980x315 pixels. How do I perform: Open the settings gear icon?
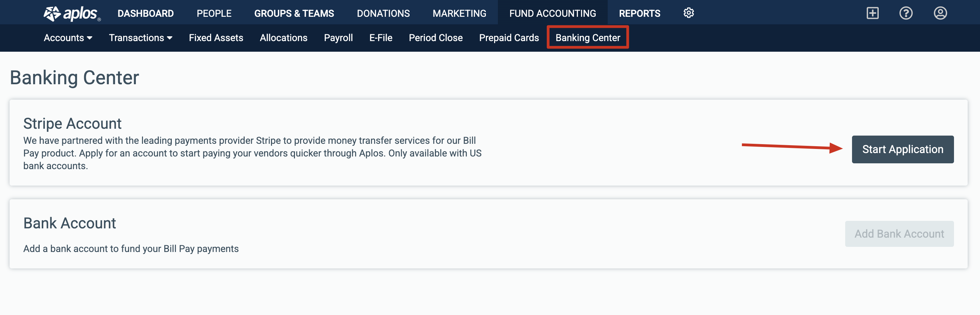tap(688, 13)
